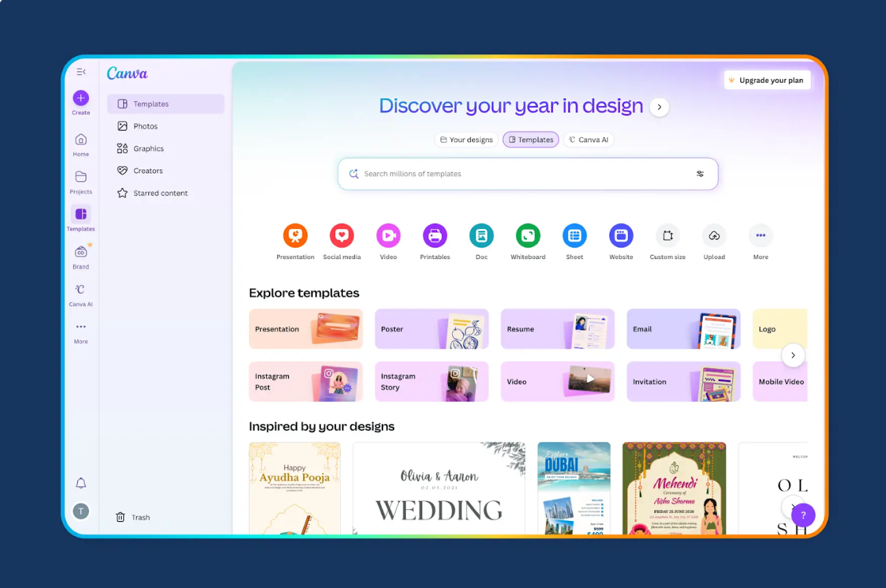Open Instagram Story category card
This screenshot has width=886, height=588.
click(432, 382)
